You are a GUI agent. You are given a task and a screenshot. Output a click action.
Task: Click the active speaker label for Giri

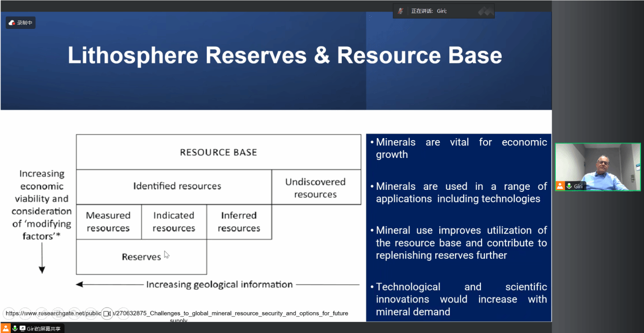(429, 11)
